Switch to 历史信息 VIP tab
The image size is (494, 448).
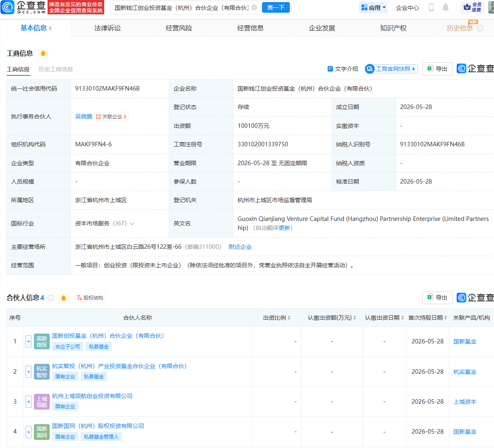coord(460,28)
